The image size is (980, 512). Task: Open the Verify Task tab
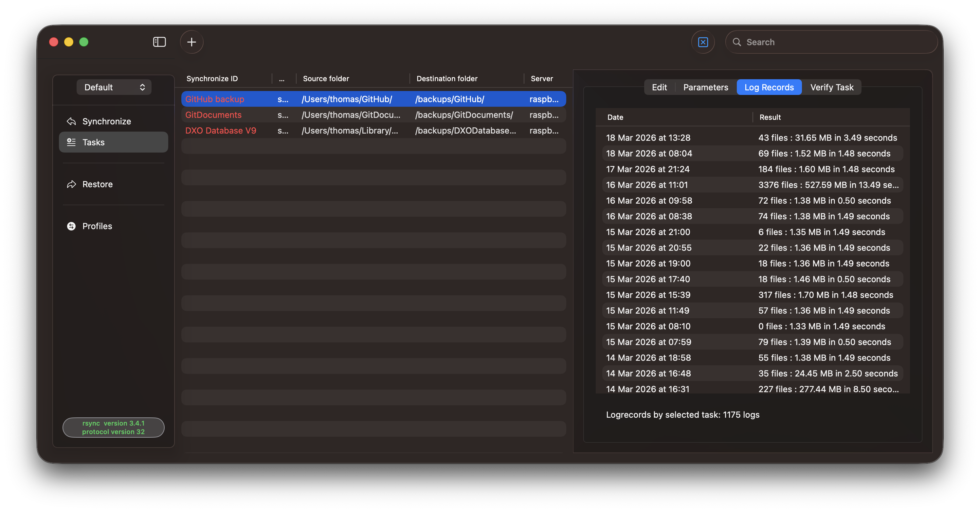click(832, 87)
